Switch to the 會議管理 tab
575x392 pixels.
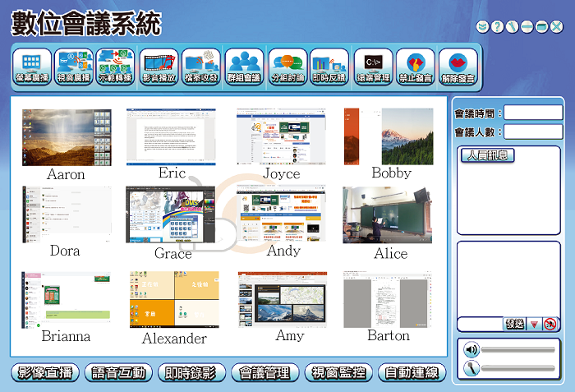pos(261,372)
